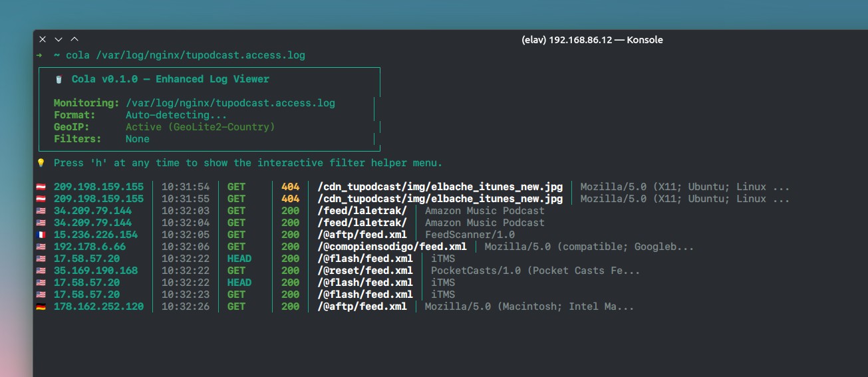This screenshot has height=377, width=868.
Task: Click the light bulb hint icon
Action: click(41, 163)
